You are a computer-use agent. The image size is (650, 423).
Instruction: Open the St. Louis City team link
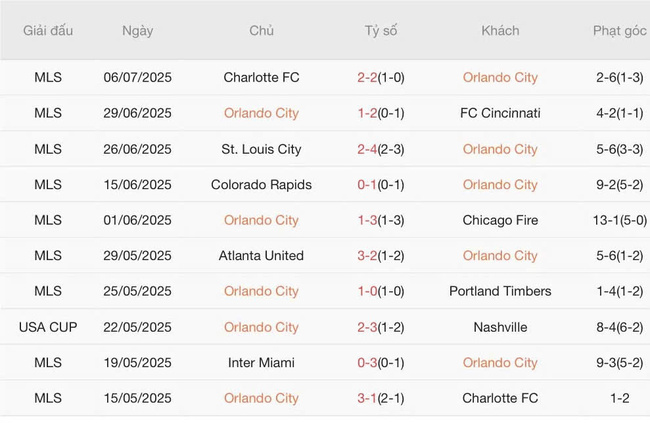pos(261,149)
